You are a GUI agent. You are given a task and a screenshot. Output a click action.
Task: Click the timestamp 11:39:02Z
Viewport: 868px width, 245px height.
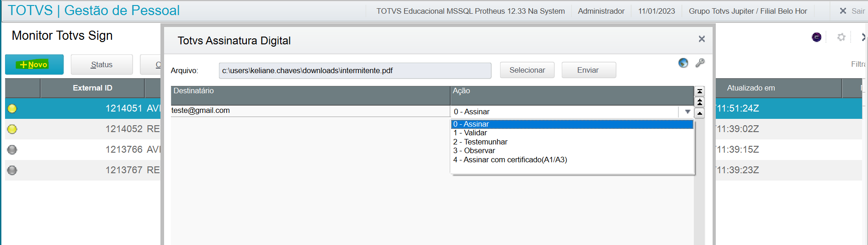(738, 129)
